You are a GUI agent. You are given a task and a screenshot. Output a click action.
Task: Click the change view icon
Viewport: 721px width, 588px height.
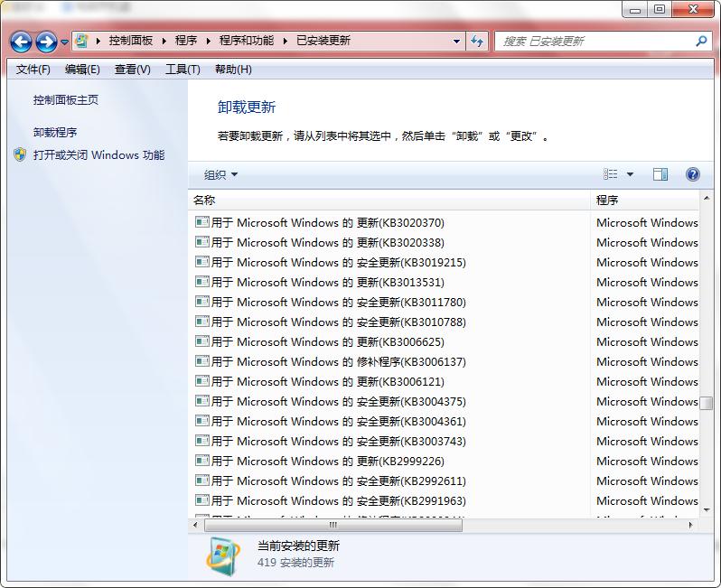[610, 174]
